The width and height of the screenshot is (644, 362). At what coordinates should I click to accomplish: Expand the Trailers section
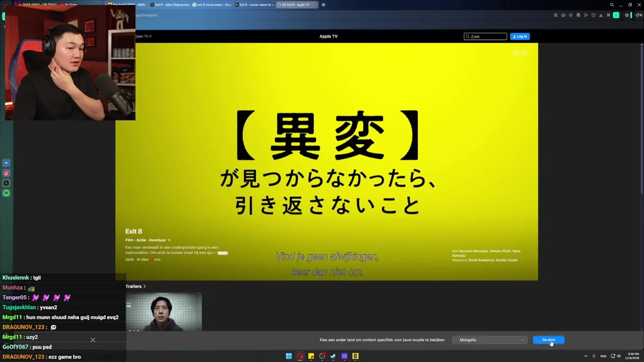coord(135,286)
